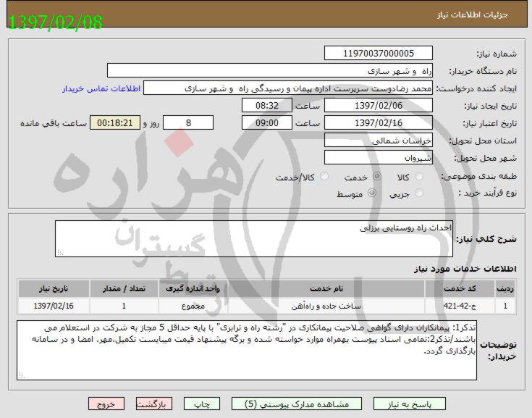Click column header ردیف
The width and height of the screenshot is (532, 418).
point(505,288)
